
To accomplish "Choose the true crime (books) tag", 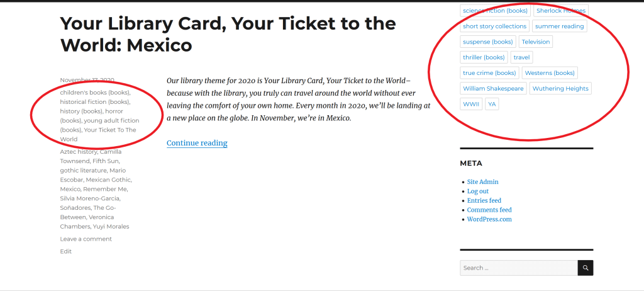I will [489, 73].
